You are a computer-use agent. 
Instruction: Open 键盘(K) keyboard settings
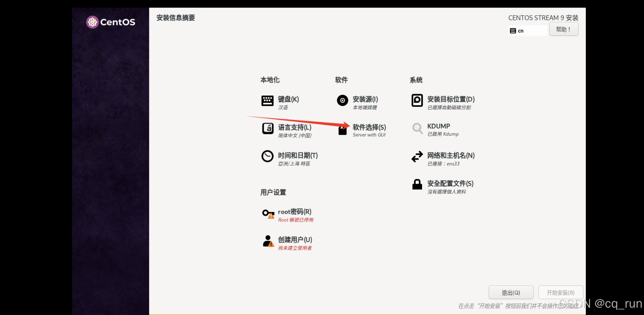tap(288, 99)
